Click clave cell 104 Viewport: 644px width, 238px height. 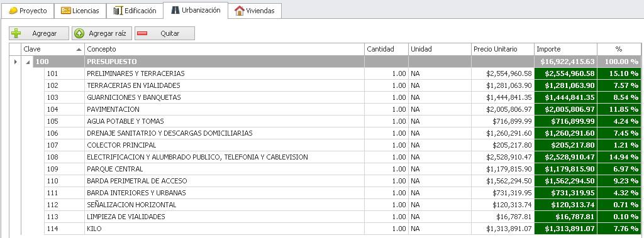point(65,109)
